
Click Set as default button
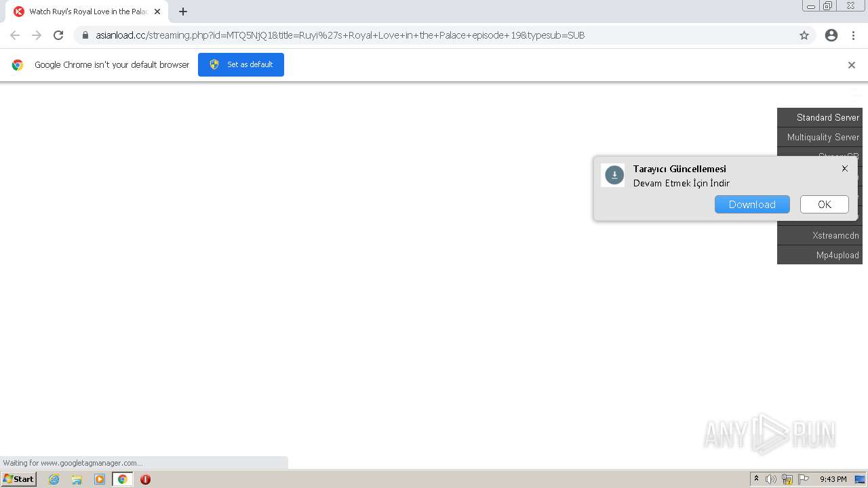coord(241,64)
